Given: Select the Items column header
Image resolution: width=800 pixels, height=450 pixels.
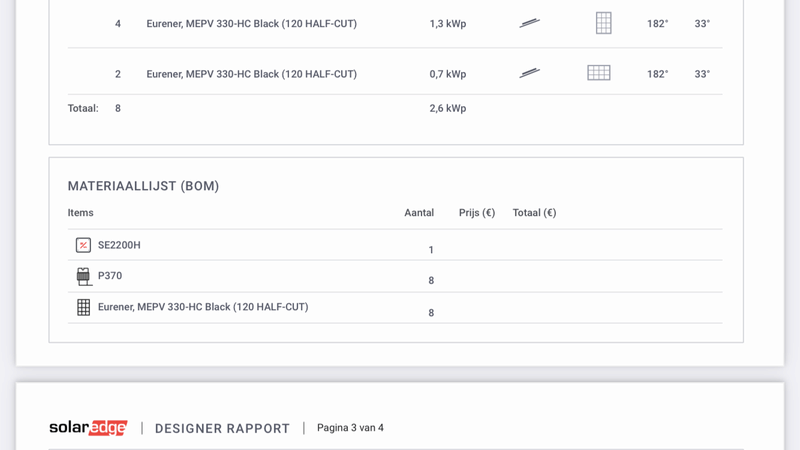Looking at the screenshot, I should tap(81, 213).
